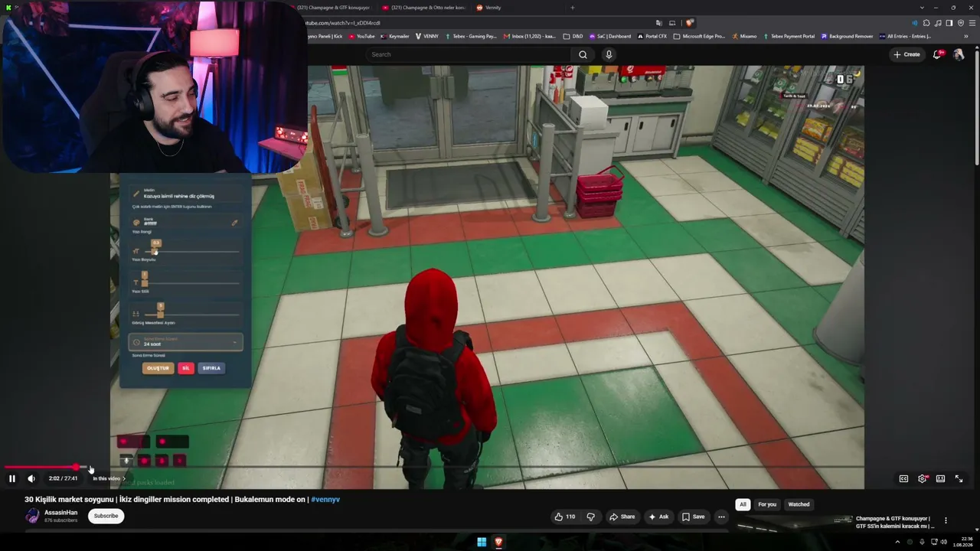This screenshot has height=551, width=980.
Task: Select the Watched filter chip
Action: [799, 504]
